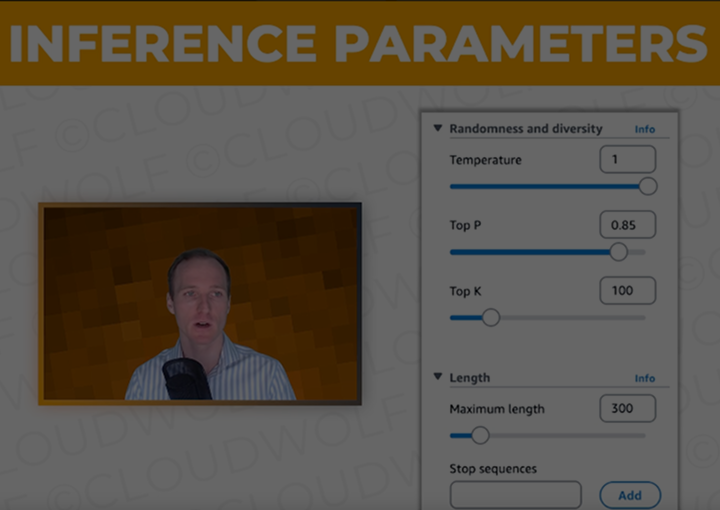720x510 pixels.
Task: Collapse the Randomness and diversity section
Action: click(438, 128)
